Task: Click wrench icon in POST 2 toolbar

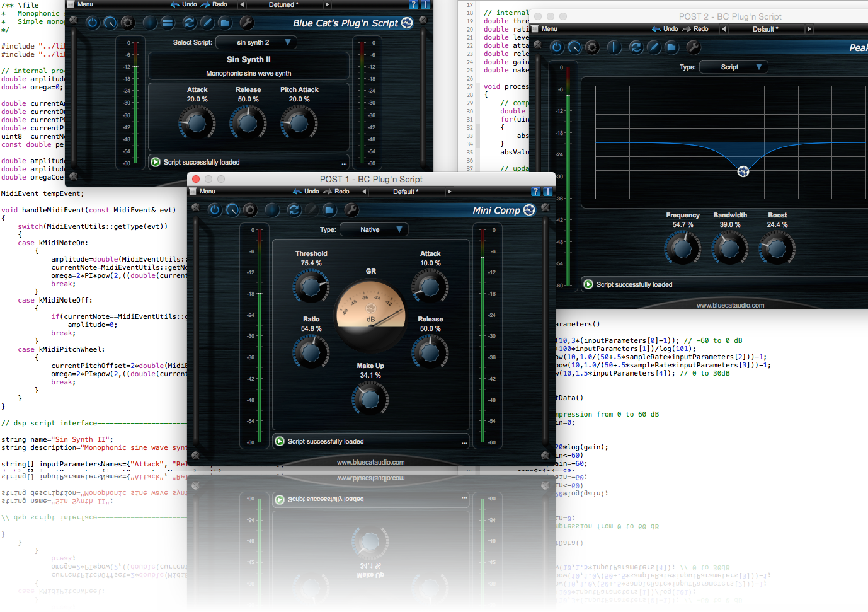Action: (694, 47)
